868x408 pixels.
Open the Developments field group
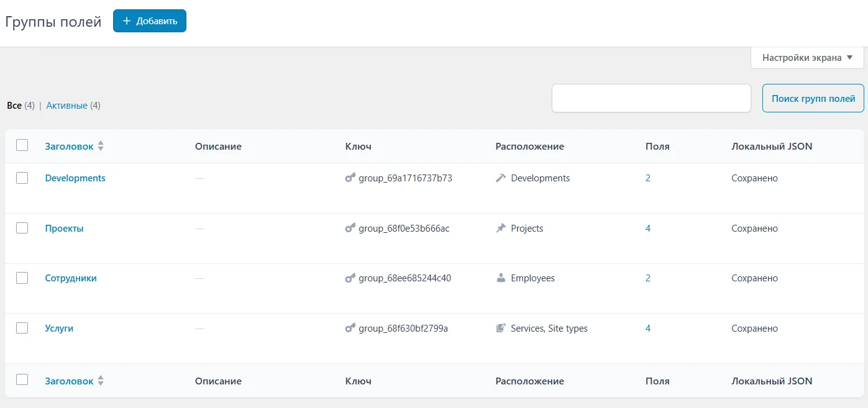point(75,178)
